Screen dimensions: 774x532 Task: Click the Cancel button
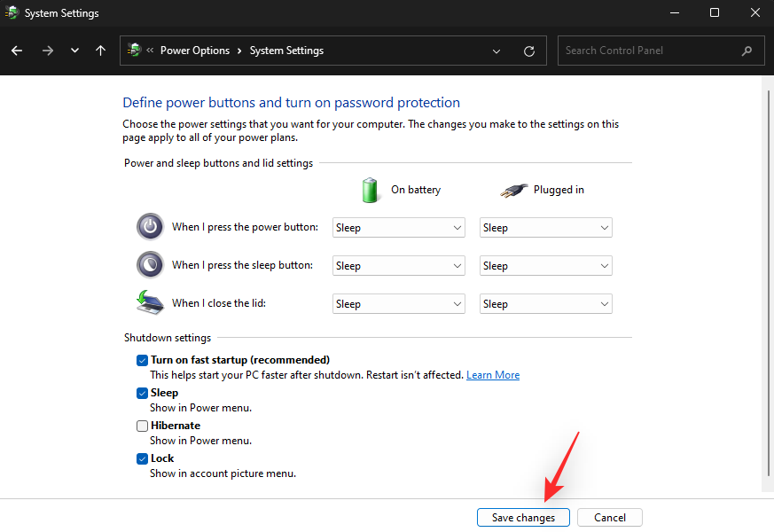click(610, 517)
